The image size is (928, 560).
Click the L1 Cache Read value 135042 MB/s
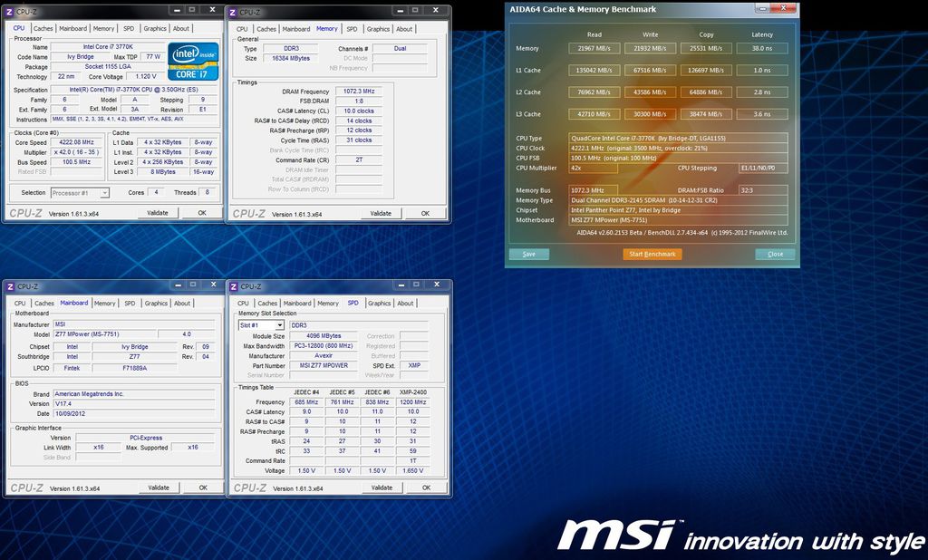click(x=594, y=71)
